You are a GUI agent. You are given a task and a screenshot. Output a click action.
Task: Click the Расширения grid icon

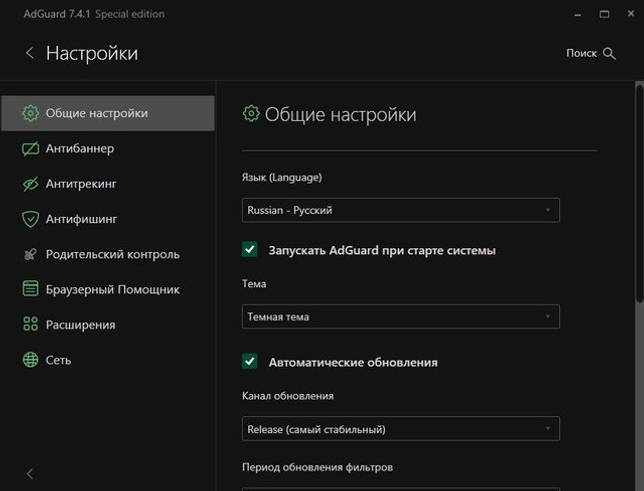(x=30, y=325)
